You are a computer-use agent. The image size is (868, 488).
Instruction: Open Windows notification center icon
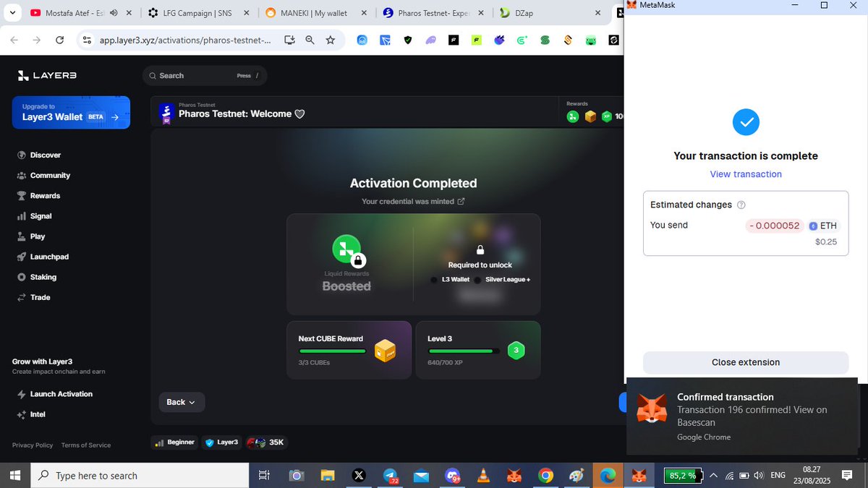pos(846,475)
